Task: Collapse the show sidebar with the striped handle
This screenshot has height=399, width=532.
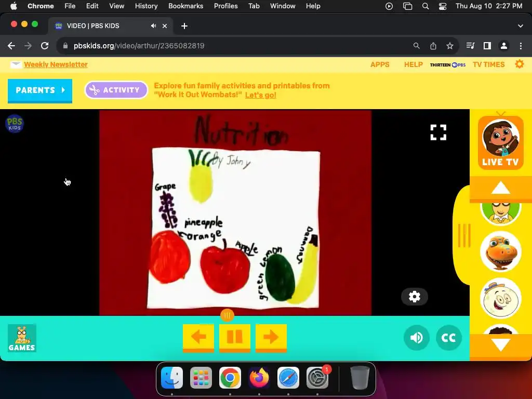Action: [464, 235]
